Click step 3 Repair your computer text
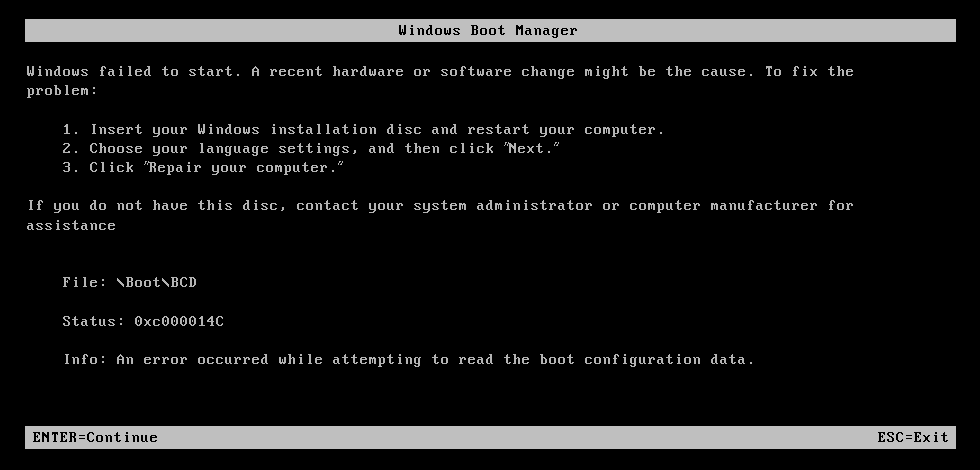 [202, 168]
